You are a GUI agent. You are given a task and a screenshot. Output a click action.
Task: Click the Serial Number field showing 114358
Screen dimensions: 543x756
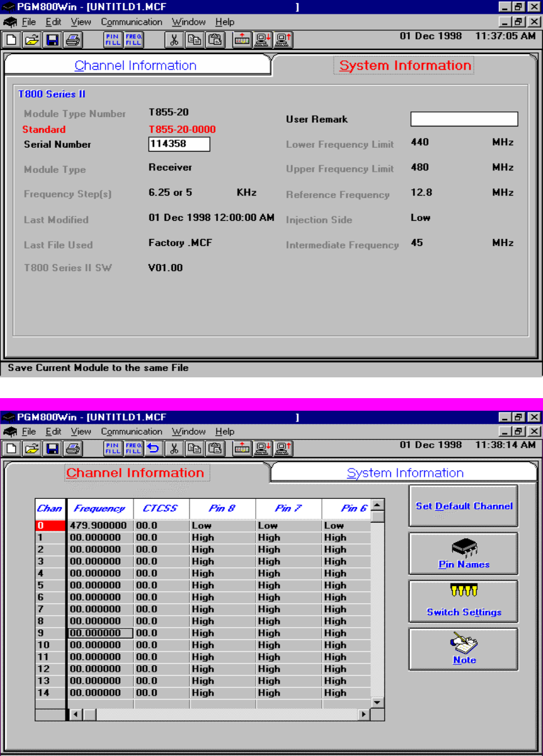point(179,145)
